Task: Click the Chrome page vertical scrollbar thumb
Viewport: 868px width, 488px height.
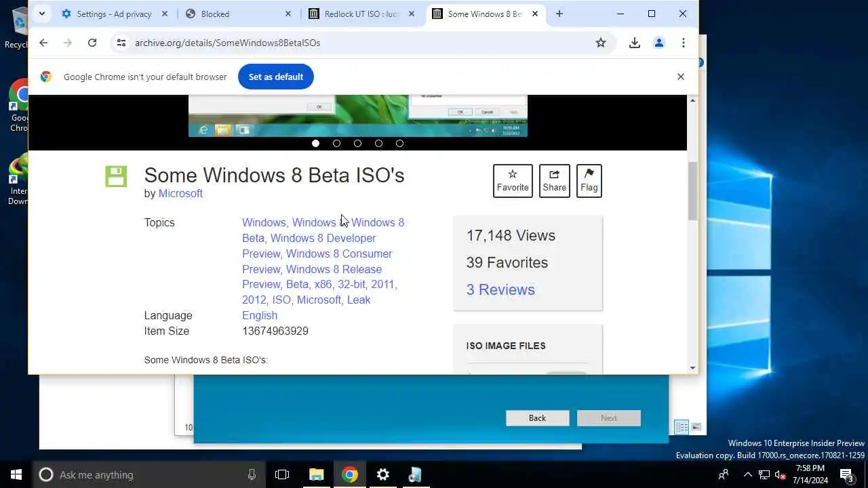Action: 692,190
